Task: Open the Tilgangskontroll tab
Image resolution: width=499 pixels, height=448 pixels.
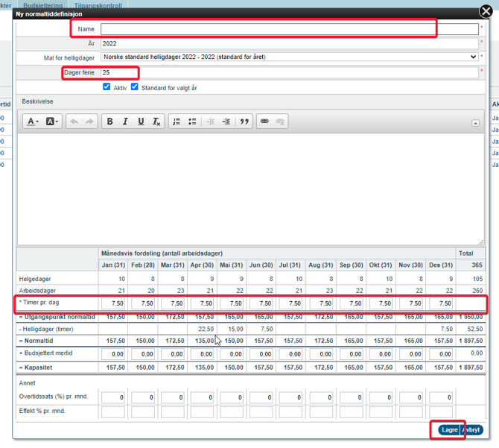Action: (98, 4)
